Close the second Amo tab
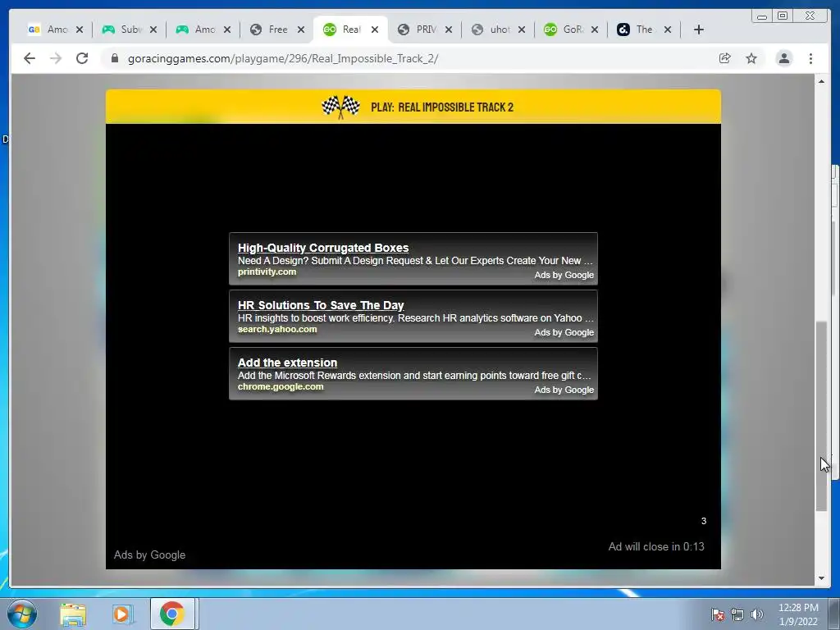Viewport: 840px width, 630px height. point(227,30)
